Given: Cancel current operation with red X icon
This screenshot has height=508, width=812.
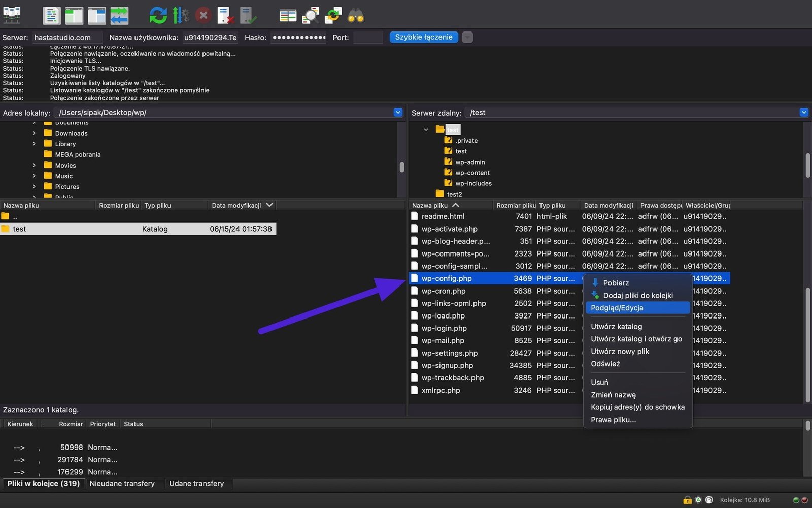Looking at the screenshot, I should pos(203,15).
